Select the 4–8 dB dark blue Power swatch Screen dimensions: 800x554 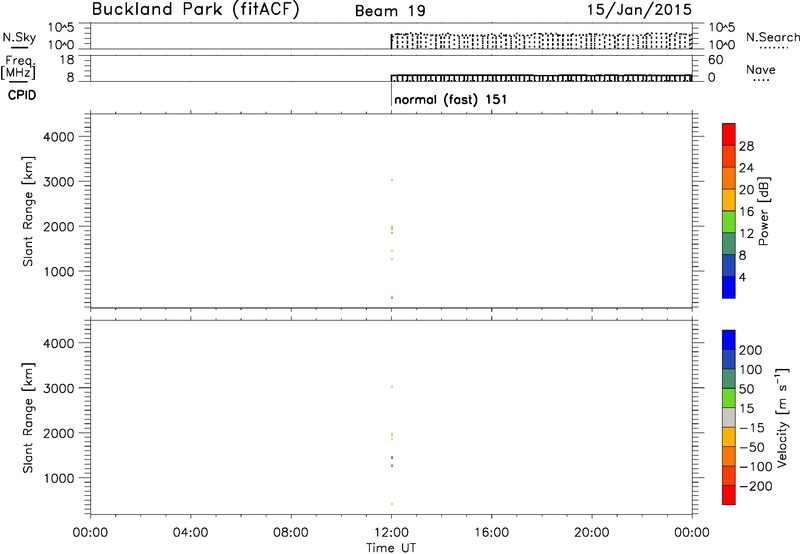[729, 265]
